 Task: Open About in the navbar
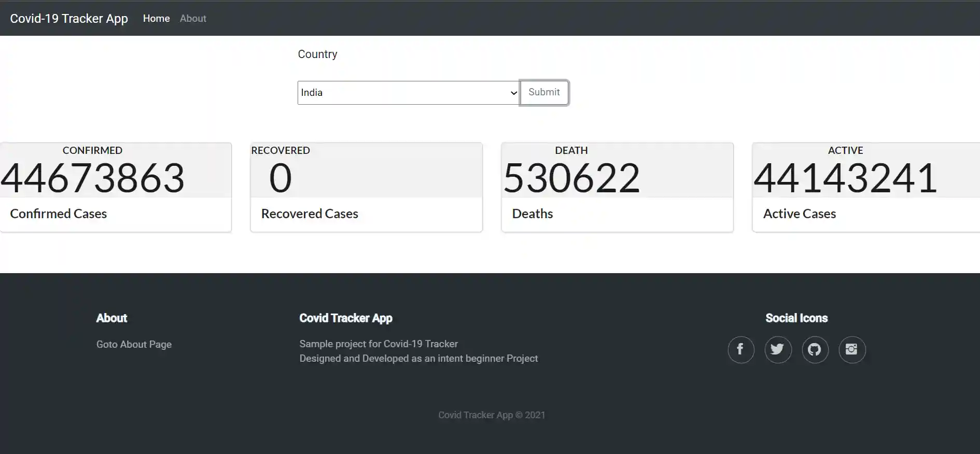pos(193,19)
